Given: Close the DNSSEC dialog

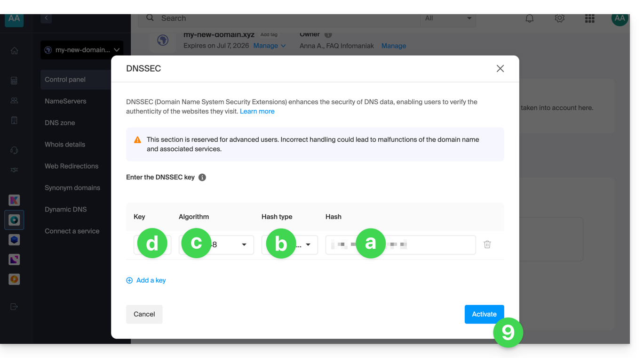Looking at the screenshot, I should tap(500, 69).
